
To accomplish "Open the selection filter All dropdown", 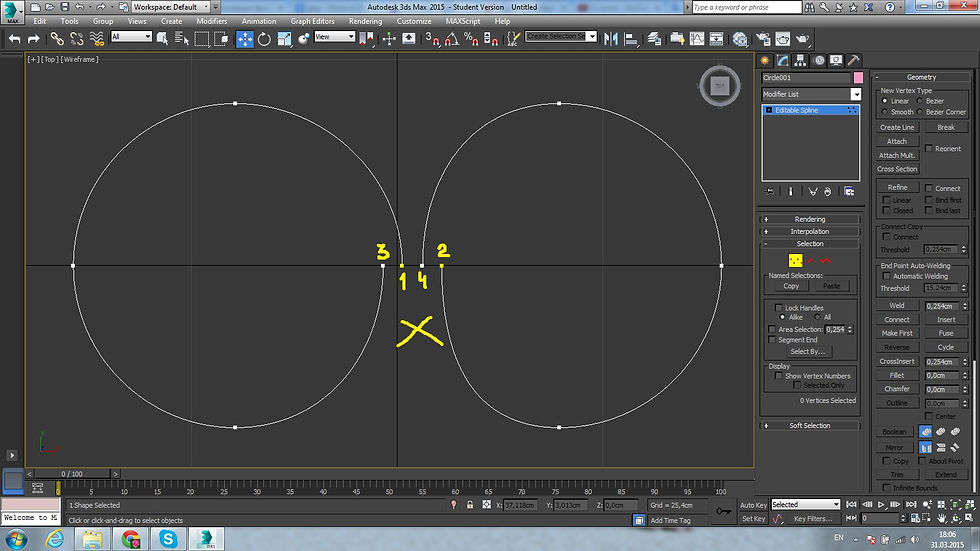I will pos(131,37).
